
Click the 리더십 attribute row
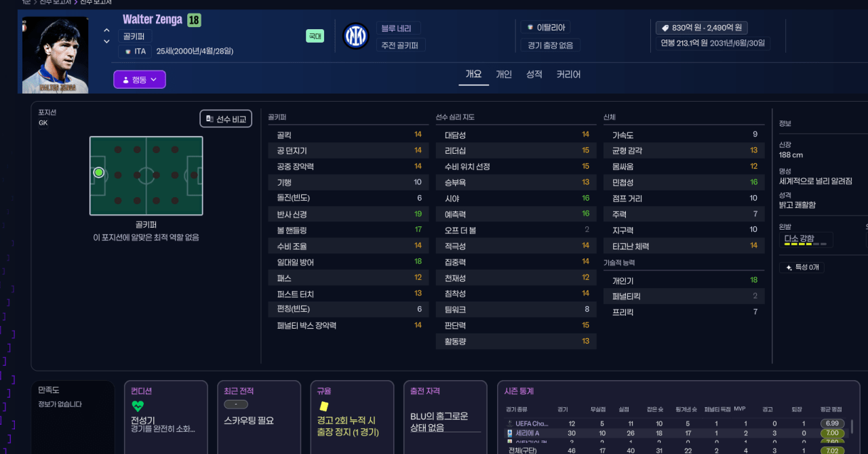pyautogui.click(x=516, y=150)
